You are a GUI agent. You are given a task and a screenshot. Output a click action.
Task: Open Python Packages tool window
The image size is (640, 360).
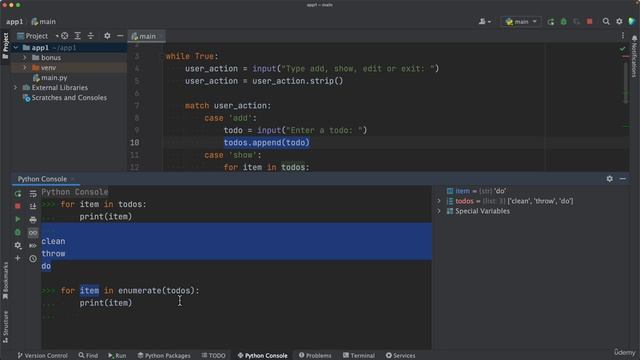tap(164, 356)
